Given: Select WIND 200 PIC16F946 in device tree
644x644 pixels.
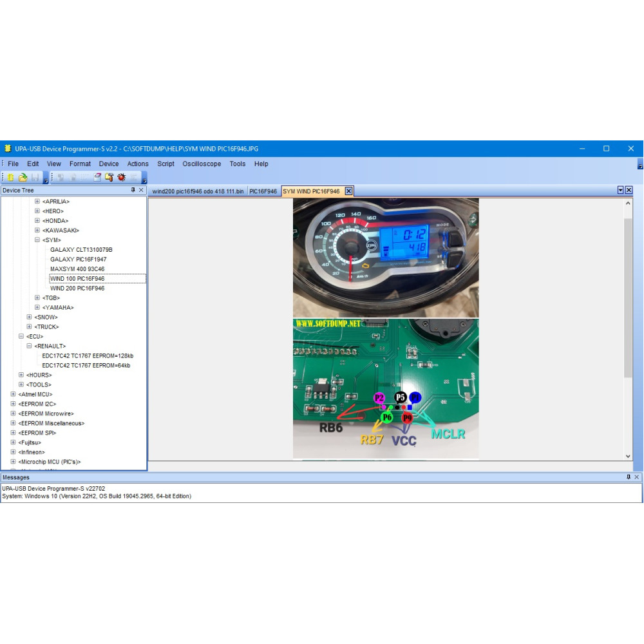Looking at the screenshot, I should coord(77,289).
